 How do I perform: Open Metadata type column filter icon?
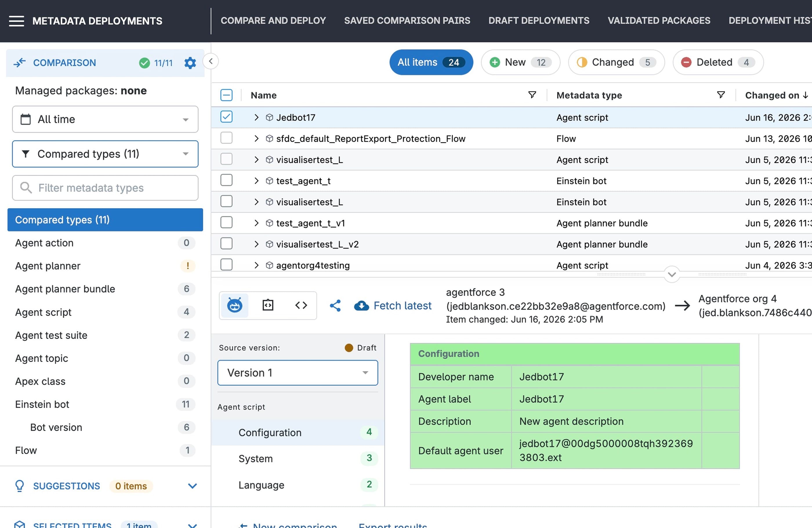pos(721,95)
